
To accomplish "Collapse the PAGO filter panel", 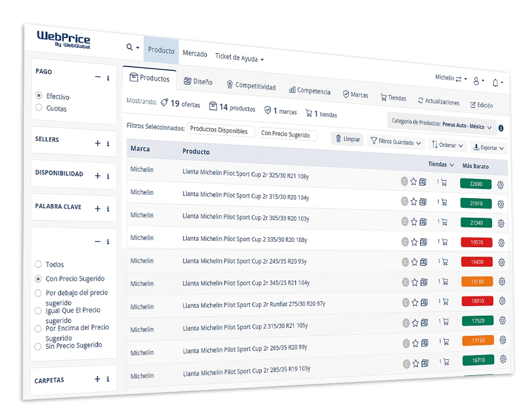I will tap(98, 77).
